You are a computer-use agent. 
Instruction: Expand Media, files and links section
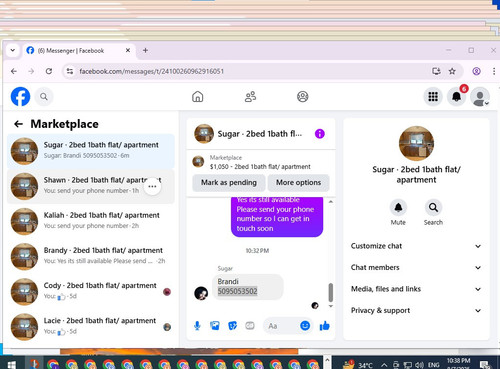[416, 289]
